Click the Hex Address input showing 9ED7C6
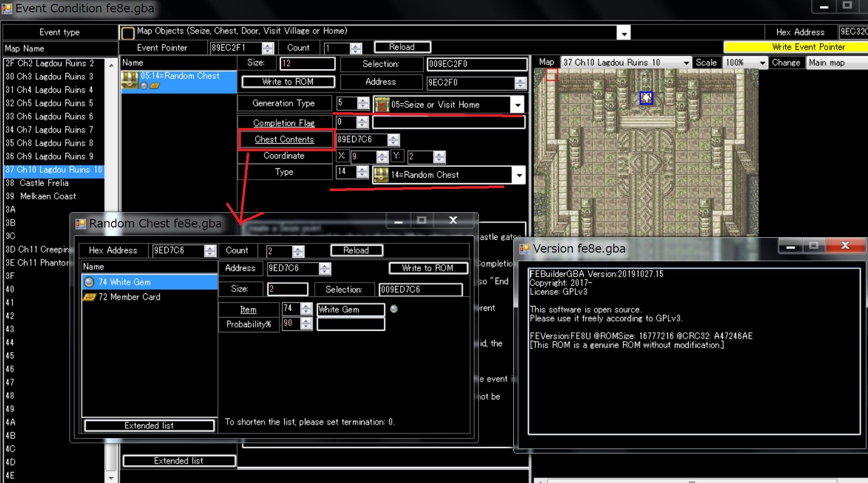The height and width of the screenshot is (483, 868). tap(180, 251)
